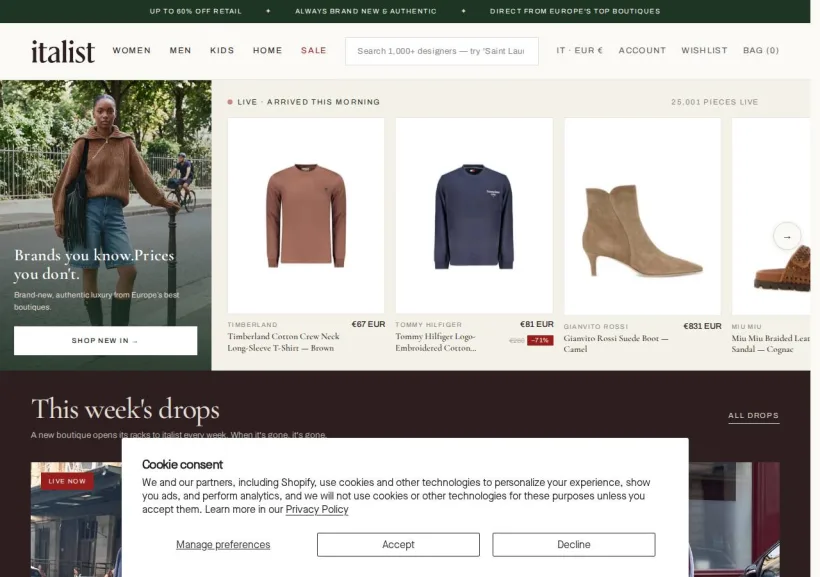820x577 pixels.
Task: Open the Miu Miu braided sandal image
Action: pyautogui.click(x=771, y=217)
